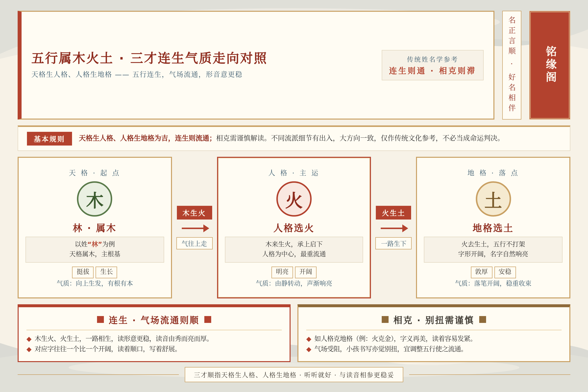Click the arrow under 火生土
The width and height of the screenshot is (588, 392).
pos(394,228)
